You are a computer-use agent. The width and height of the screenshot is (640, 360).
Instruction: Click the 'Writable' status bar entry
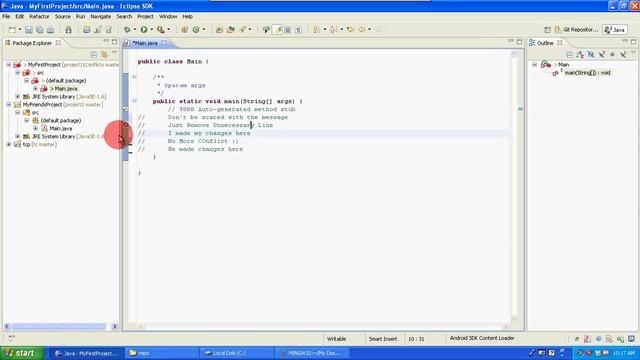(x=337, y=339)
